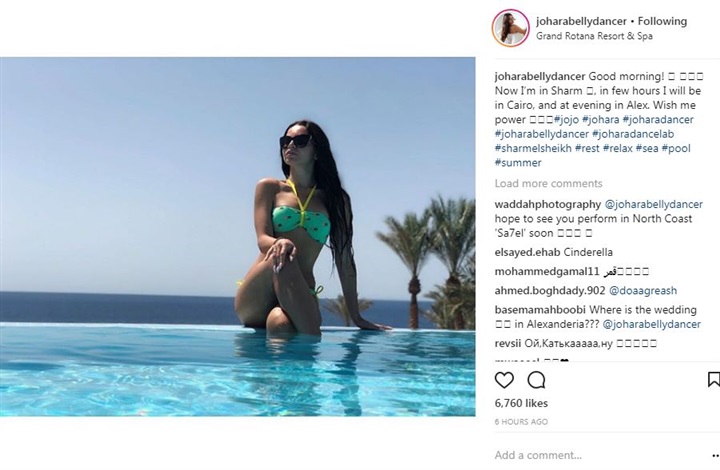Visit waddahphotography commenter profile
Viewport: 720px width, 470px height.
pyautogui.click(x=548, y=204)
